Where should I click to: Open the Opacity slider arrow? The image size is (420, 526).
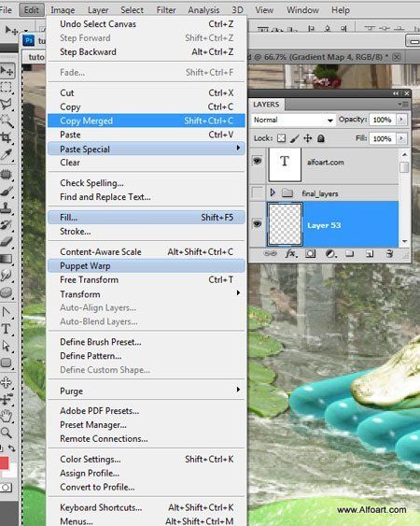coord(401,120)
